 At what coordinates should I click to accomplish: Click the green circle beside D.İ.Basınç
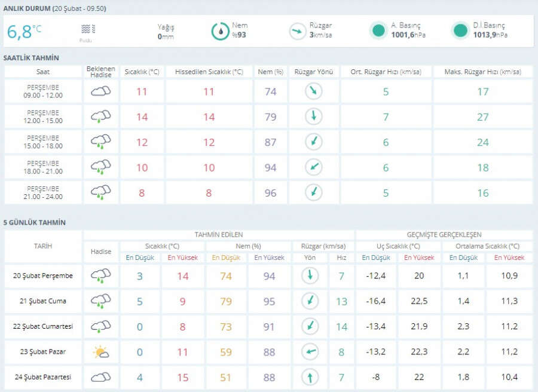pos(460,31)
